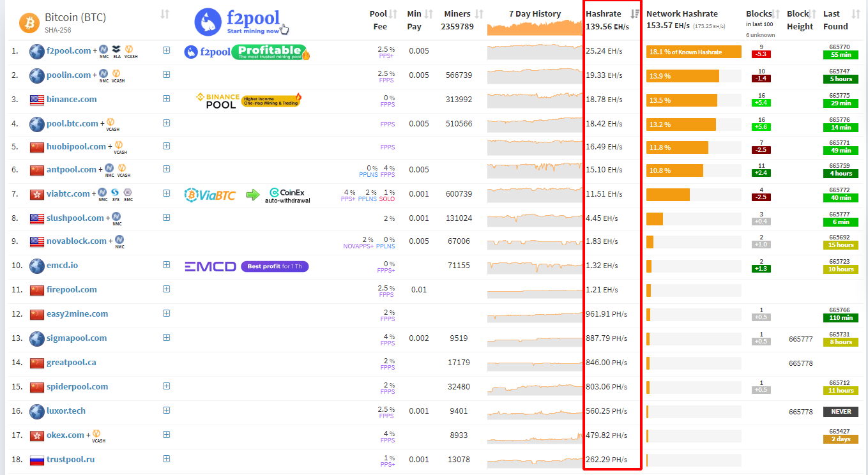Click EMCD Best profit banner
The height and width of the screenshot is (475, 868).
tap(247, 266)
